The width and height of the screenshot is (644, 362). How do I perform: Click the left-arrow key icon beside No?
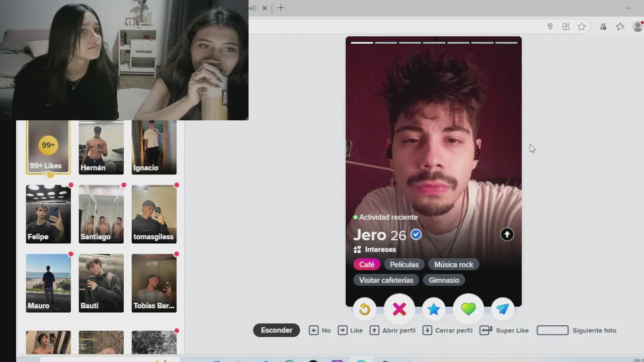pyautogui.click(x=313, y=330)
